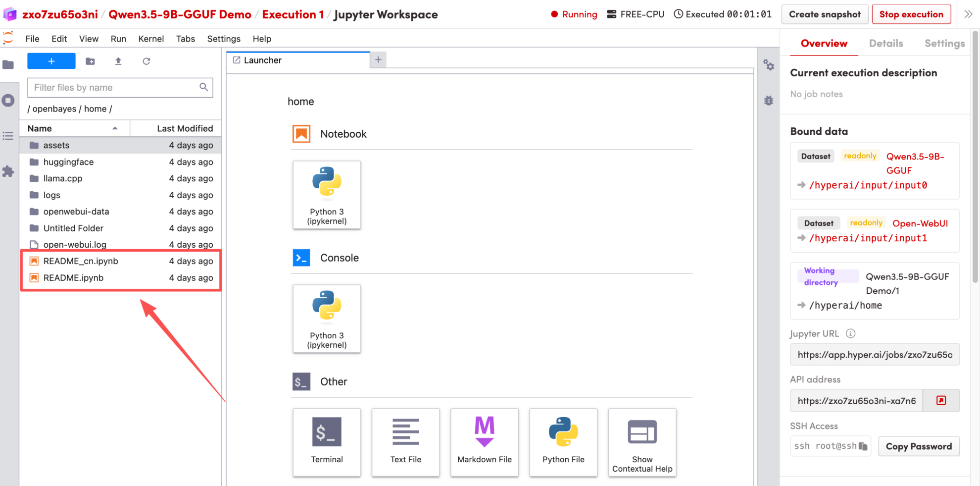Open the Kernel menu
The height and width of the screenshot is (486, 980).
(151, 39)
